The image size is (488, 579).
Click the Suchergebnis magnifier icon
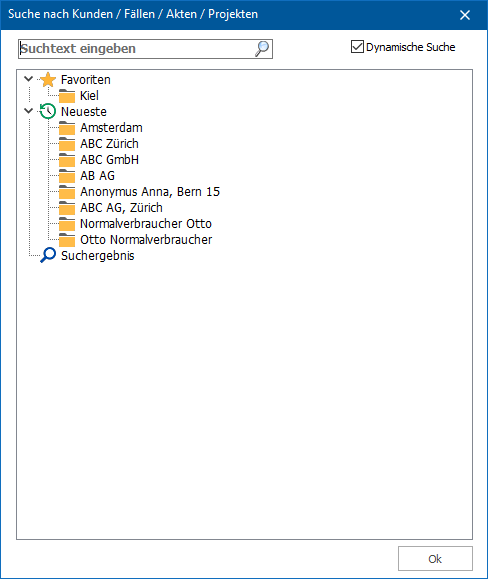pos(48,255)
